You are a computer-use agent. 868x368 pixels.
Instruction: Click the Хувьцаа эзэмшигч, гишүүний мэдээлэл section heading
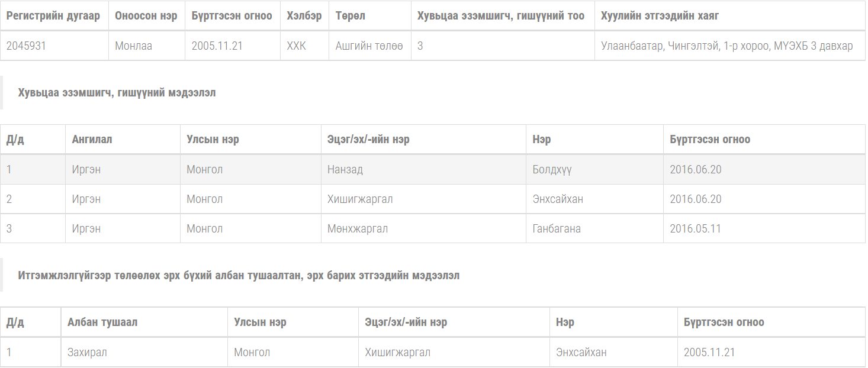pos(117,93)
